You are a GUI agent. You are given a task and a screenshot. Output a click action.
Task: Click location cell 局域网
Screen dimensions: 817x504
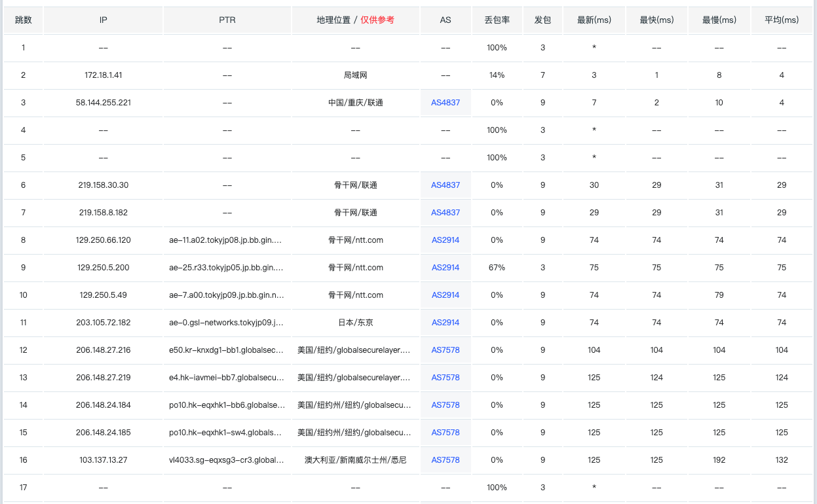tap(355, 75)
